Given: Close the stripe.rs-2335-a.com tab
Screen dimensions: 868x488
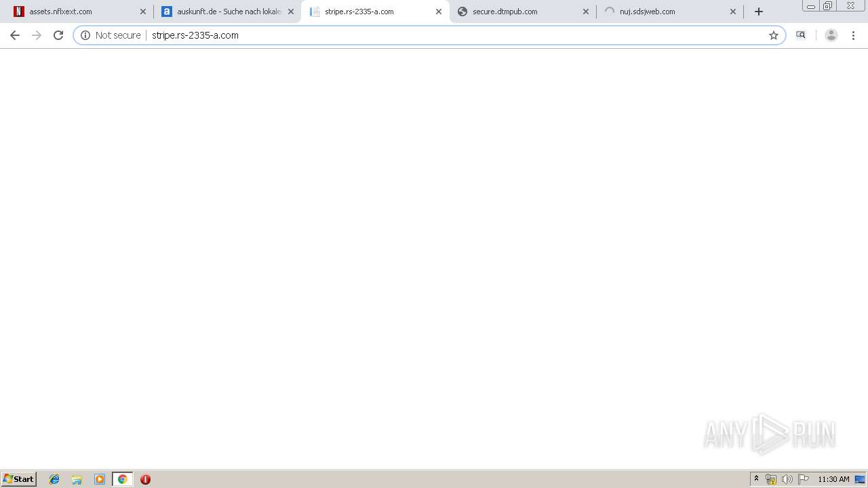Looking at the screenshot, I should [x=439, y=12].
